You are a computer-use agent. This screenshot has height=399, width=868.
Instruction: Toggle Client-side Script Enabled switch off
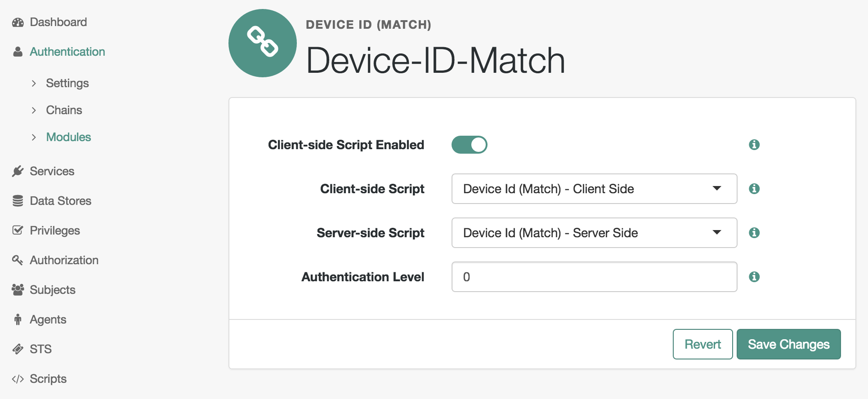(x=469, y=145)
